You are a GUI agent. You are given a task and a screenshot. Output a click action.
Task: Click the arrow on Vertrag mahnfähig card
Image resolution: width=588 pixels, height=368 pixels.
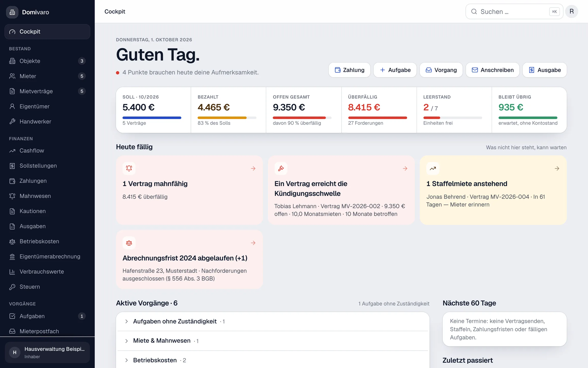click(253, 168)
